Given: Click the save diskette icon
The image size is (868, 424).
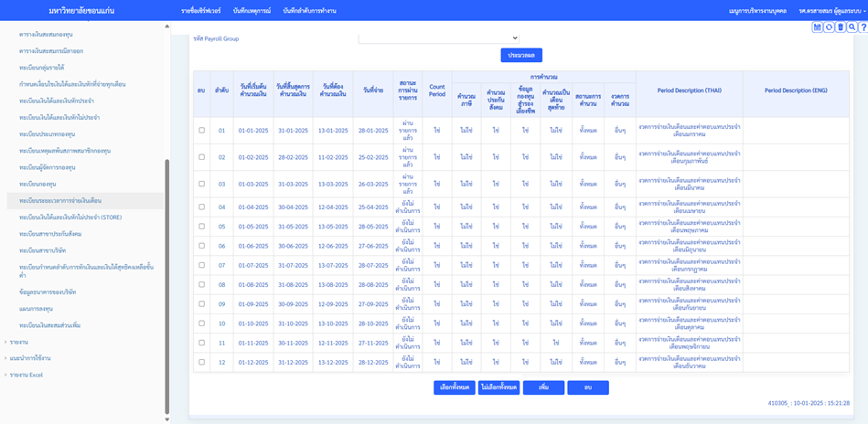Looking at the screenshot, I should point(817,27).
